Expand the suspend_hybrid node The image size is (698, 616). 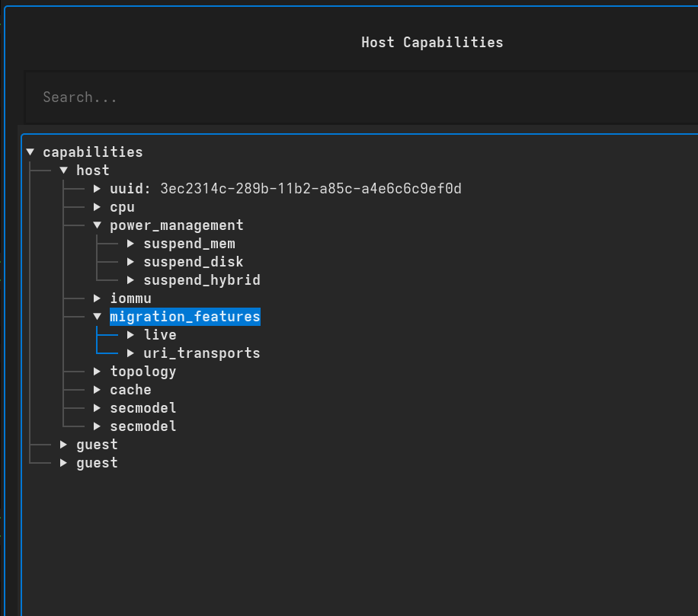pyautogui.click(x=130, y=279)
